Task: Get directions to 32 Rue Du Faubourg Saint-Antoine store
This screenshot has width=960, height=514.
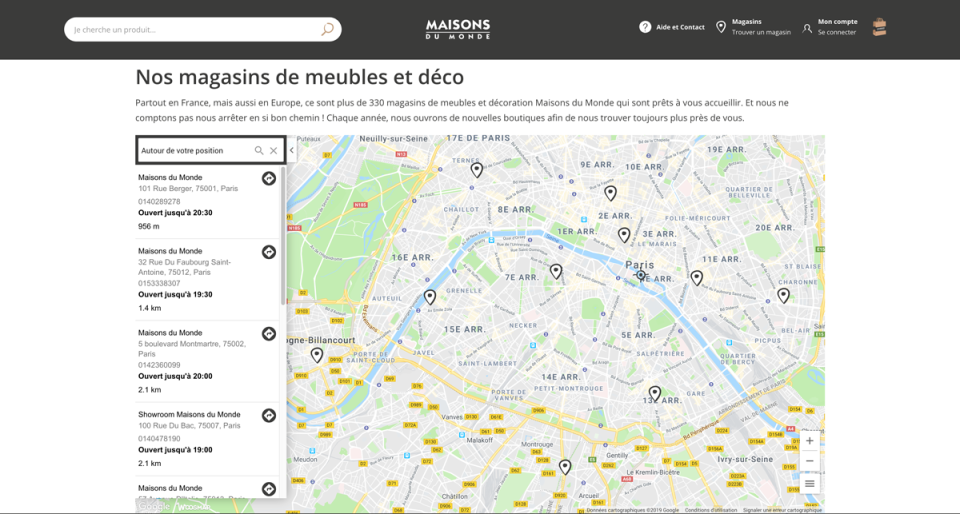Action: point(269,251)
